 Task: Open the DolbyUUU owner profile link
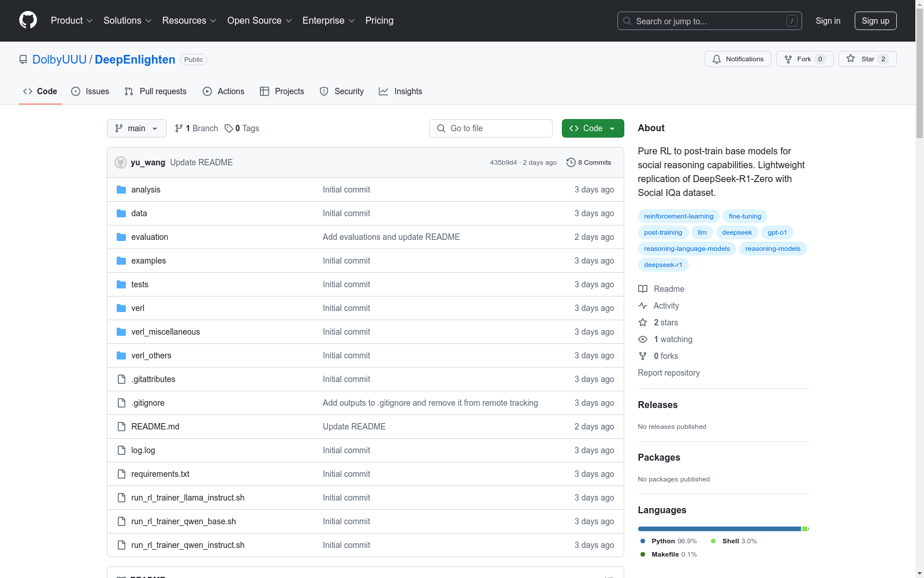tap(59, 60)
